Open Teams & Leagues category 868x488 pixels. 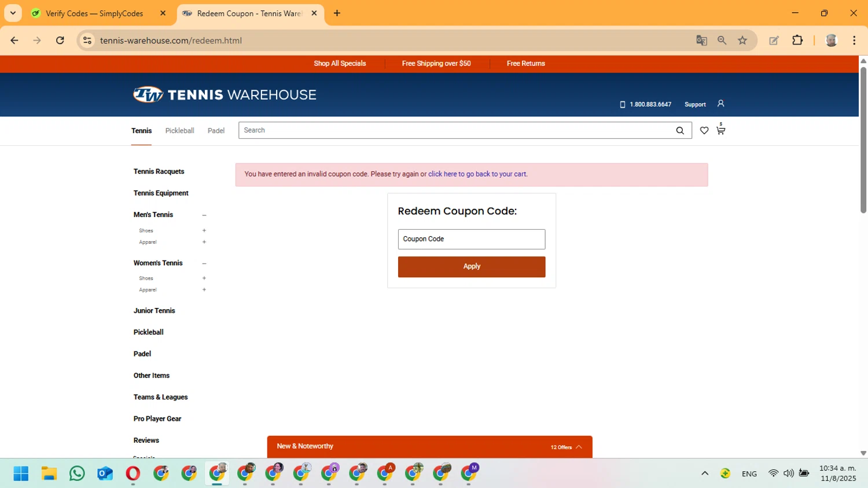160,397
